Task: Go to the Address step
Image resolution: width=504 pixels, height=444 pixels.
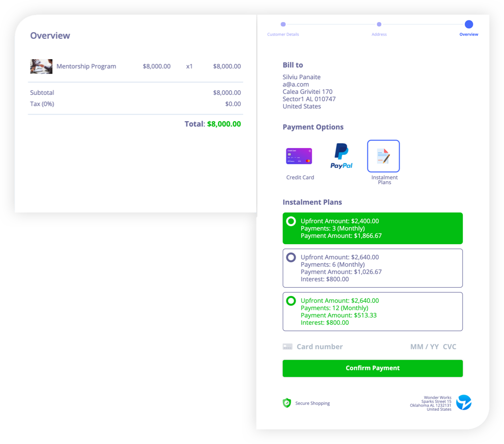Action: click(x=379, y=24)
